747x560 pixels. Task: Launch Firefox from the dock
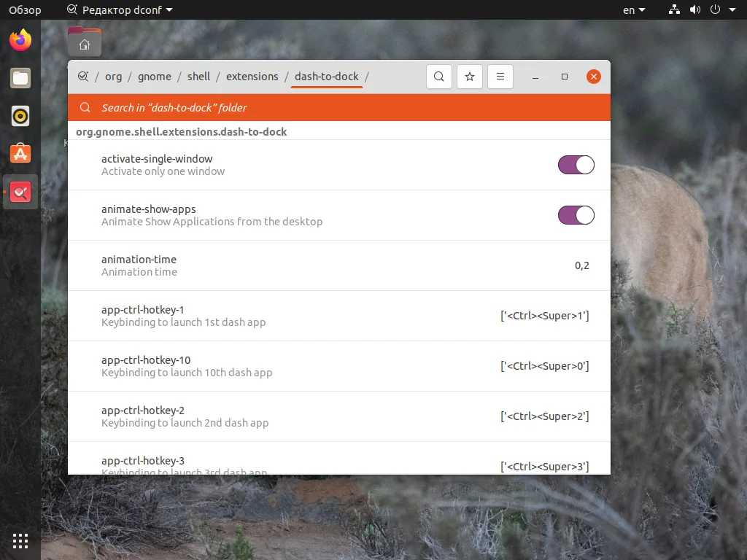click(20, 40)
